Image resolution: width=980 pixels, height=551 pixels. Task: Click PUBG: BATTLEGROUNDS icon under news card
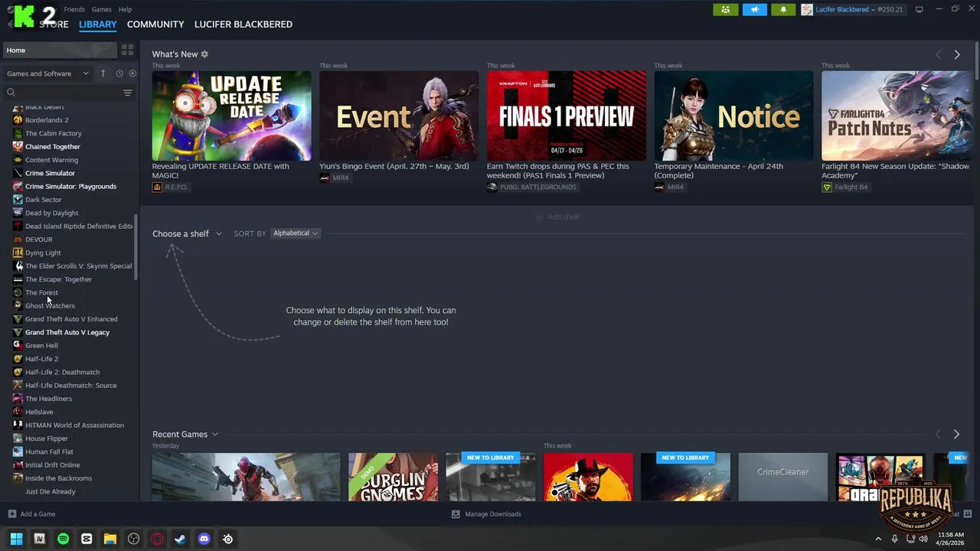(492, 187)
